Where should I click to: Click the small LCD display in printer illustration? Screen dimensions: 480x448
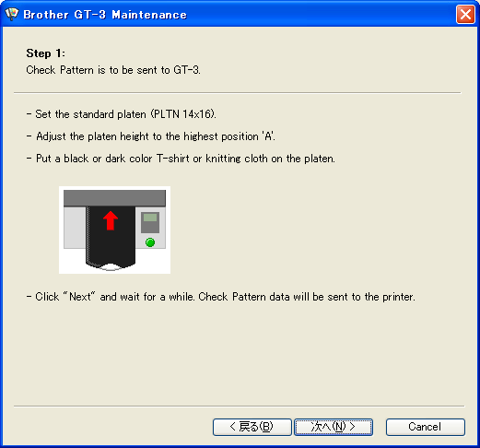point(150,218)
